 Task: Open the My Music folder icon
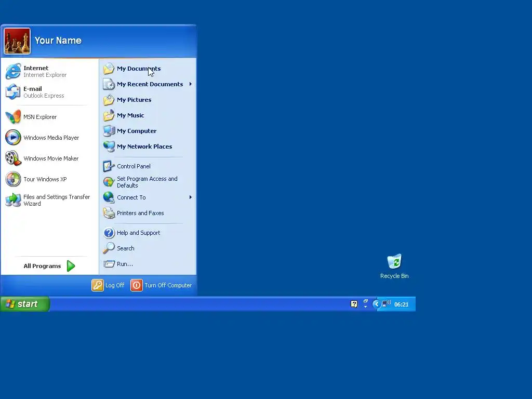click(x=109, y=115)
